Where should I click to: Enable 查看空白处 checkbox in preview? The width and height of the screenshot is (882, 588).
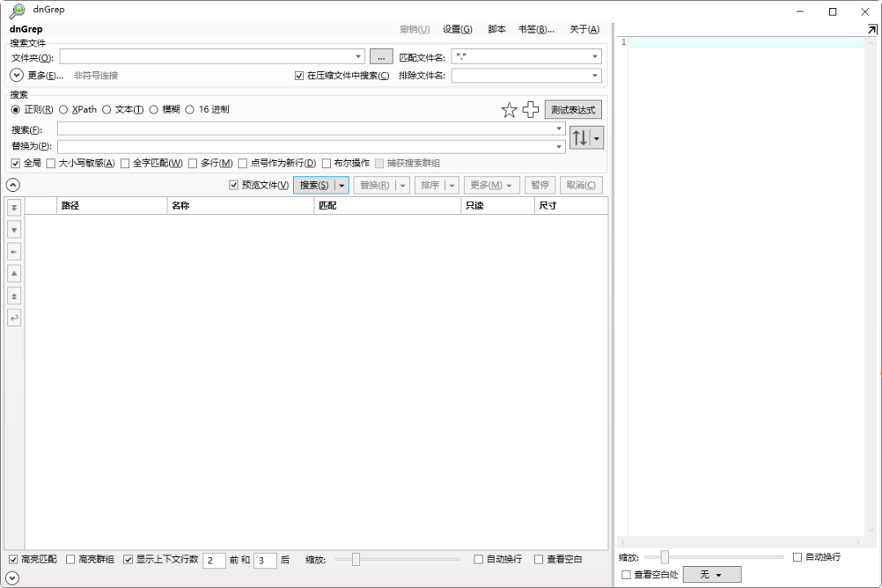626,574
